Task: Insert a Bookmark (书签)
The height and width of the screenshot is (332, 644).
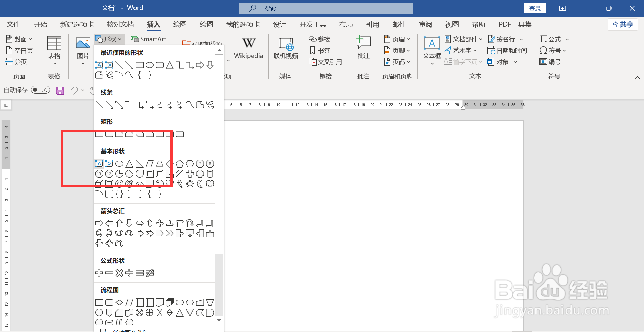Action: [x=320, y=51]
